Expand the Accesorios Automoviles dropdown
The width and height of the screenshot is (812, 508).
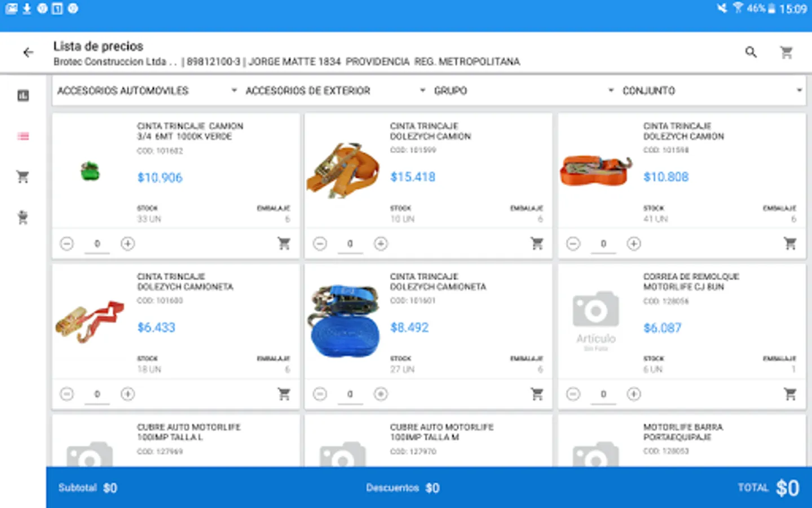pyautogui.click(x=147, y=91)
